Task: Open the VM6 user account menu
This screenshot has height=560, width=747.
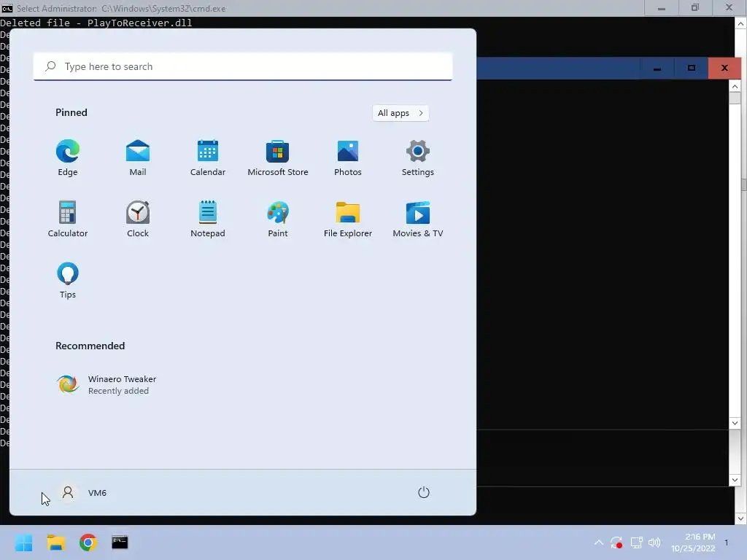Action: click(x=84, y=492)
